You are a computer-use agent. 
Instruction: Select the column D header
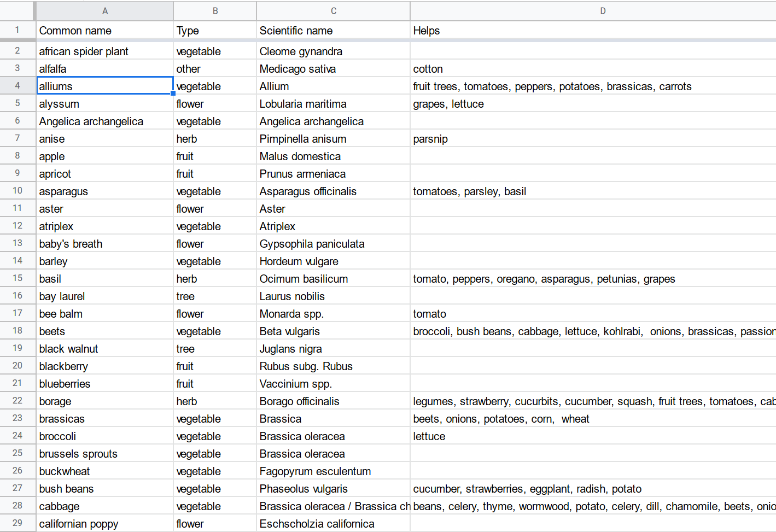point(602,11)
